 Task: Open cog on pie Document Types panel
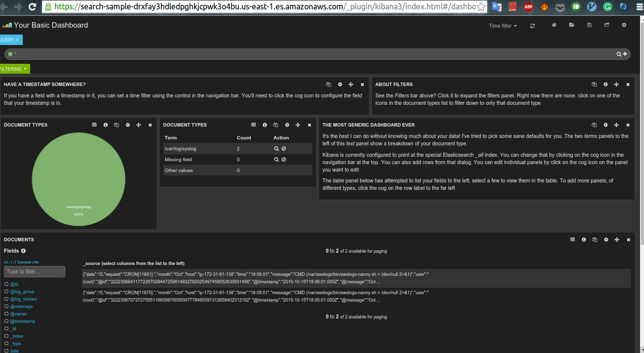(x=128, y=125)
